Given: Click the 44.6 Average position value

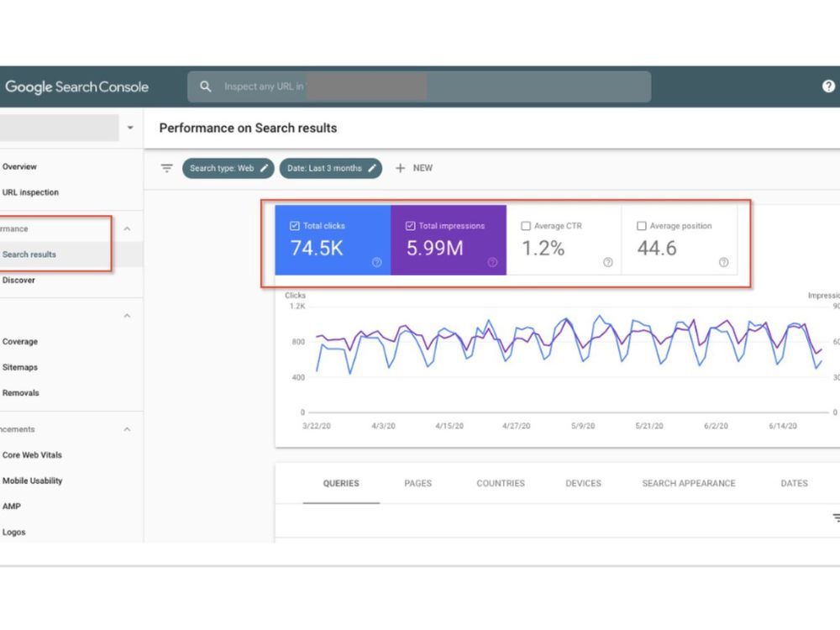Looking at the screenshot, I should click(657, 248).
